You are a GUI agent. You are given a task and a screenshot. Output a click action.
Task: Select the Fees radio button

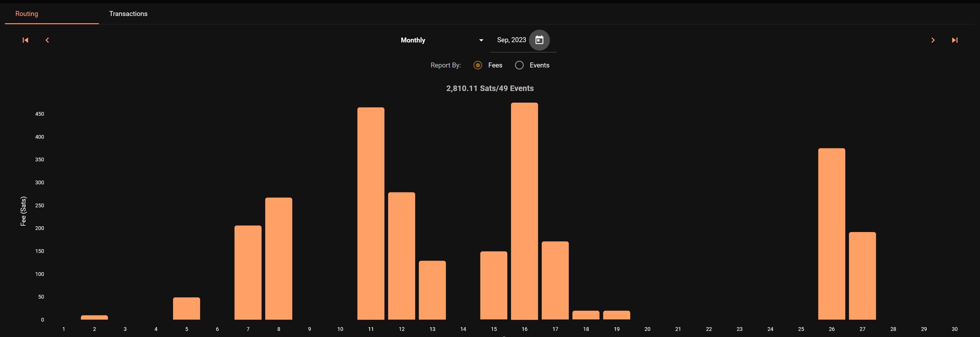pyautogui.click(x=478, y=65)
